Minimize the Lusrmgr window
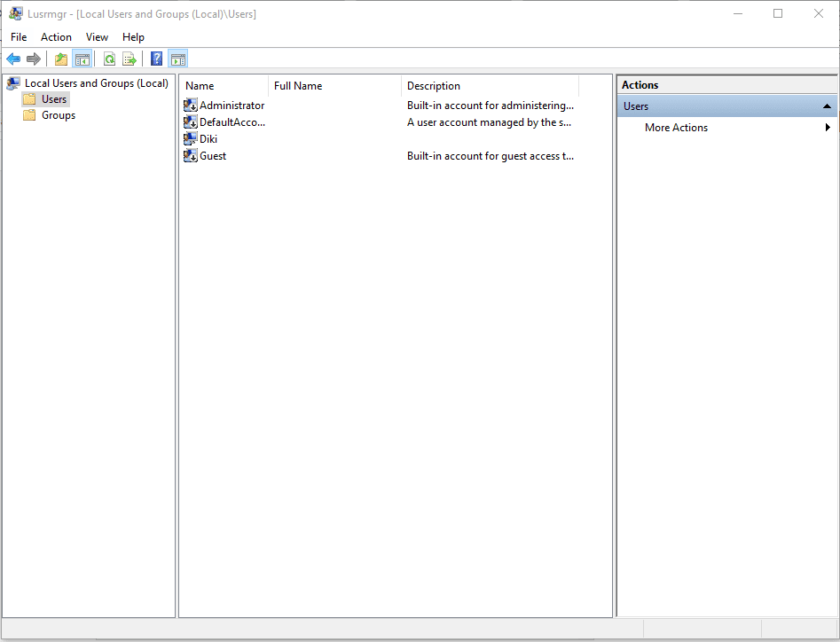Screen dimensions: 840x642 [738, 13]
